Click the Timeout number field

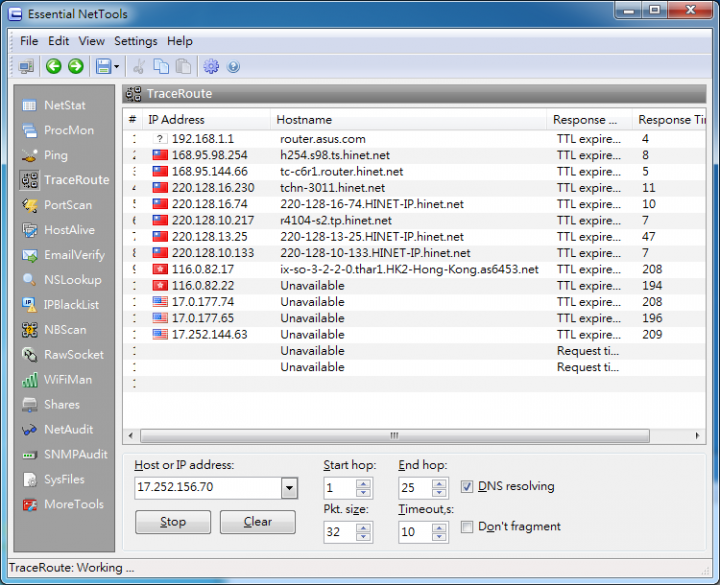click(x=415, y=532)
